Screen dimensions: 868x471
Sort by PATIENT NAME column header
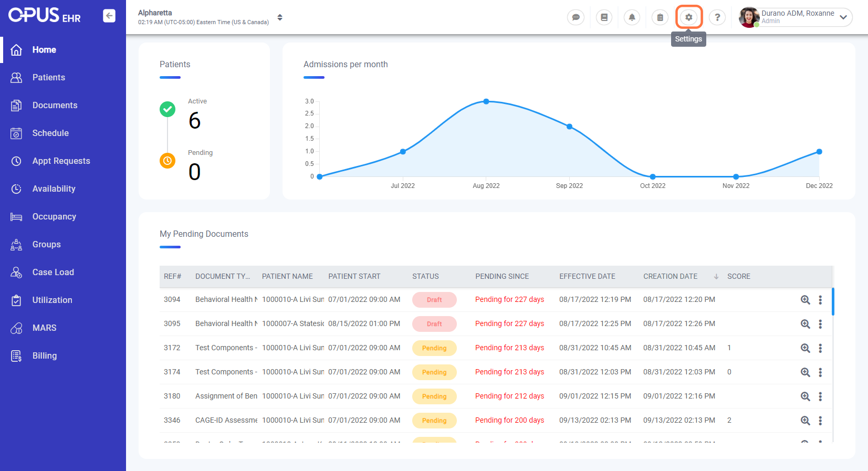[x=287, y=276]
